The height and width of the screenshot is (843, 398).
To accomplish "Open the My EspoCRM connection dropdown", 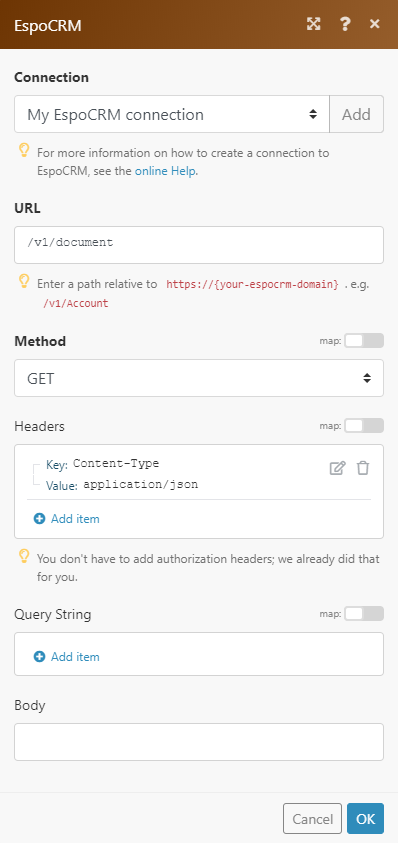I will (172, 114).
